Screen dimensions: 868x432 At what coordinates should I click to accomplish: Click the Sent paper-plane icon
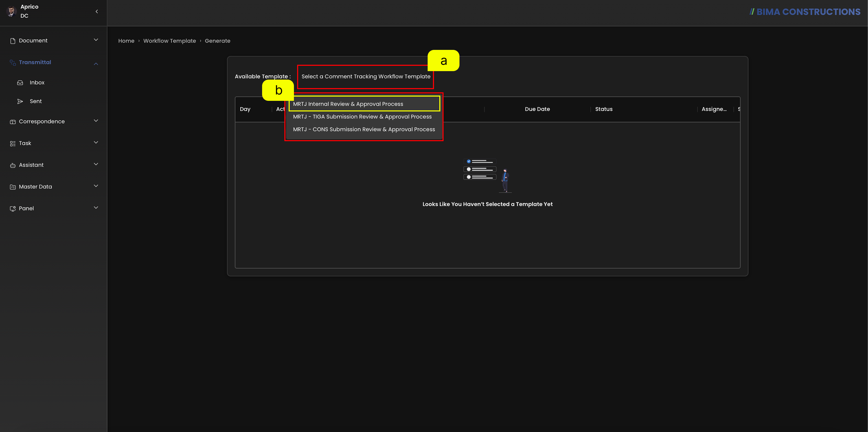click(x=20, y=101)
